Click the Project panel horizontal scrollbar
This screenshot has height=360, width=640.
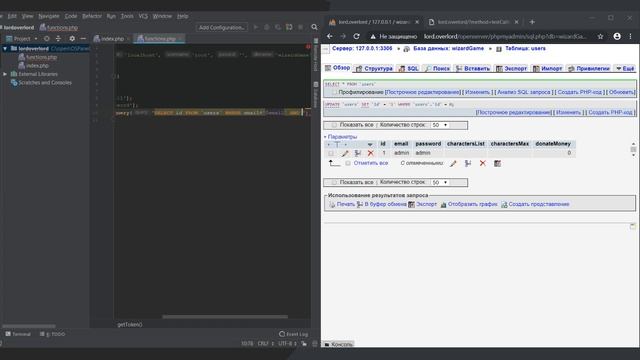tap(29, 326)
